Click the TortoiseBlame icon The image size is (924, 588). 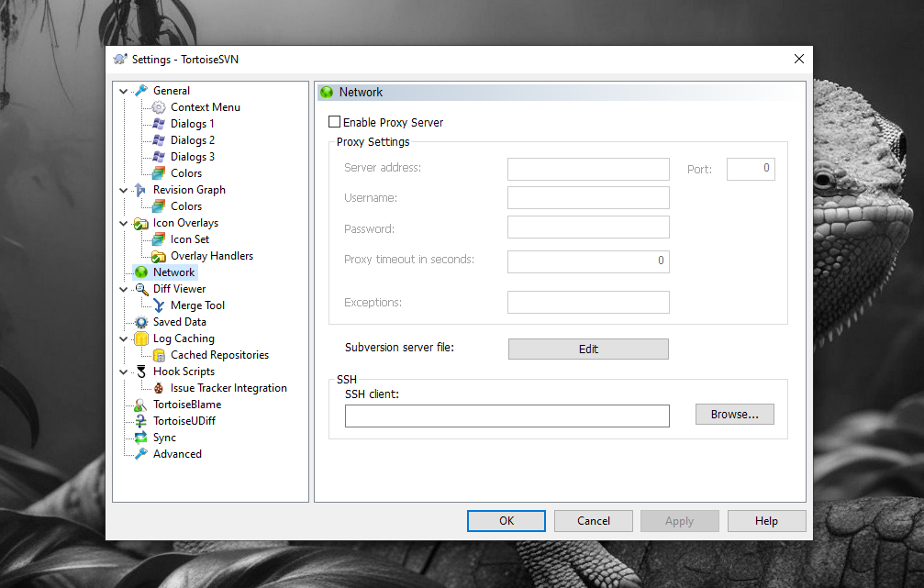pyautogui.click(x=141, y=405)
